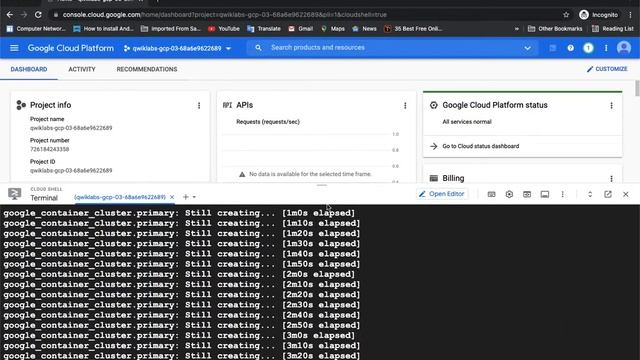Click Google Cloud Platform logo text
640x360 pixels.
[71, 48]
